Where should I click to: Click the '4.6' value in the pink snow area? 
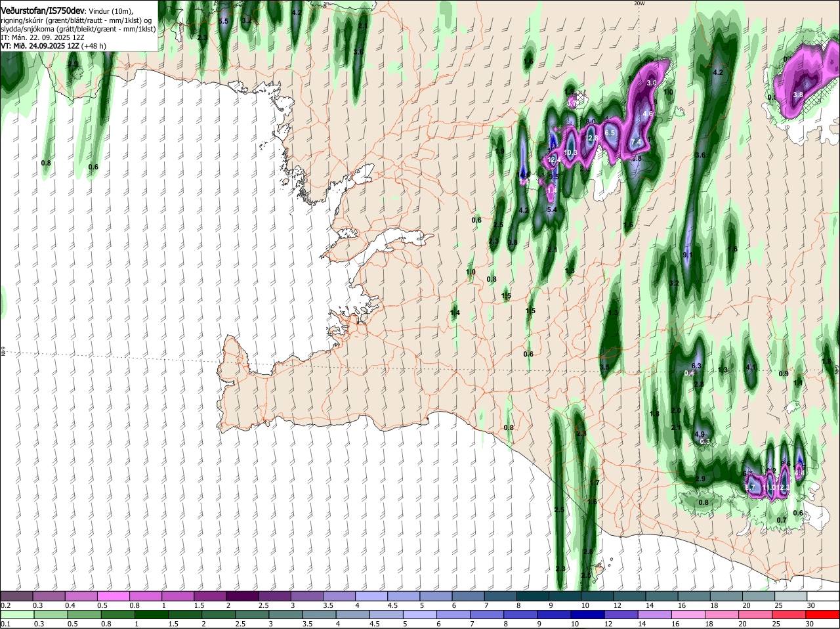click(648, 114)
